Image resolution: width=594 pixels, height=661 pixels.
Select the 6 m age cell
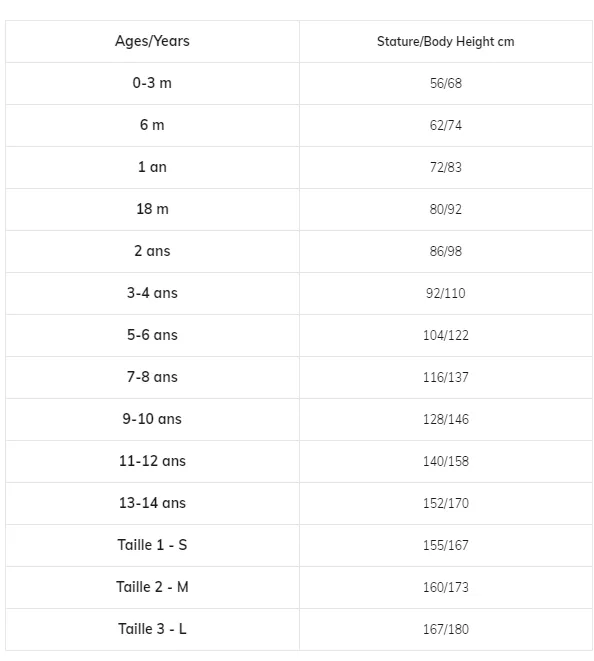click(x=152, y=125)
